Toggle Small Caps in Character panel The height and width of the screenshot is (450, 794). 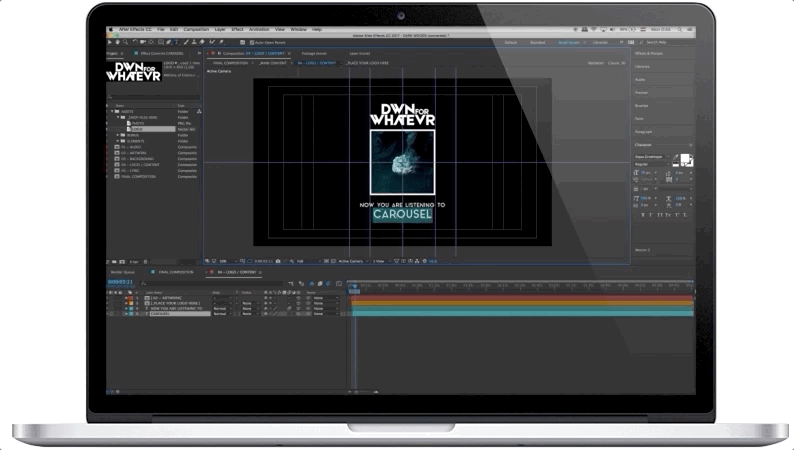[x=668, y=215]
